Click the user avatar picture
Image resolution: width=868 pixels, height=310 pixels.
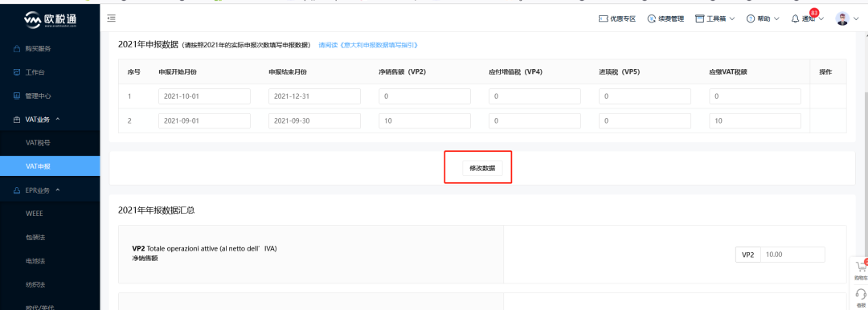point(842,18)
